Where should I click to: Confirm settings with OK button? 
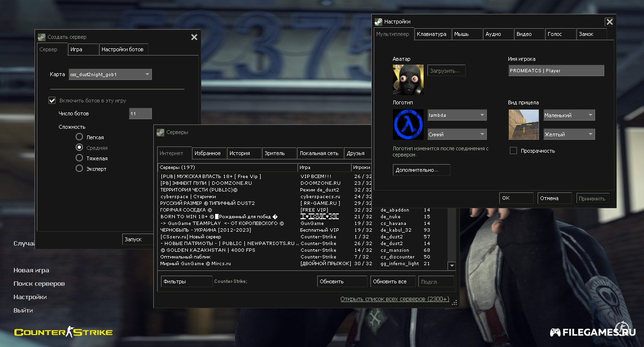516,198
